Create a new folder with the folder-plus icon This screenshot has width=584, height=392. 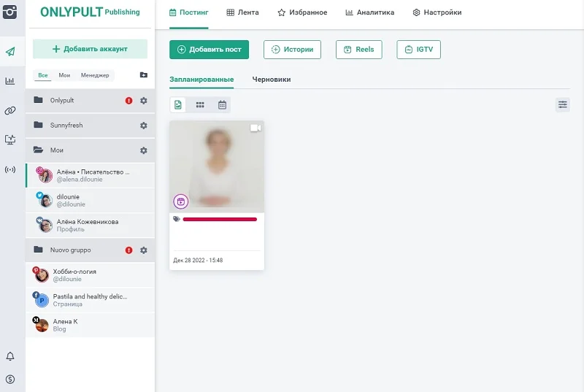(x=143, y=75)
